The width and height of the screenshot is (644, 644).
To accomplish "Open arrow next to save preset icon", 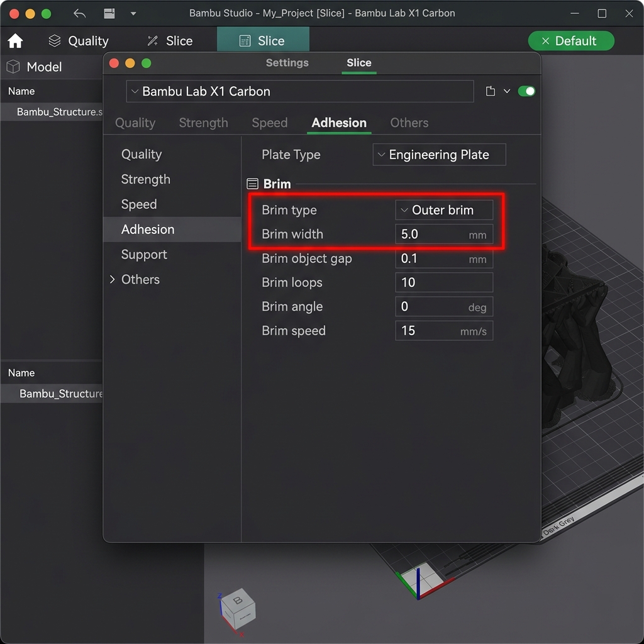I will point(507,91).
